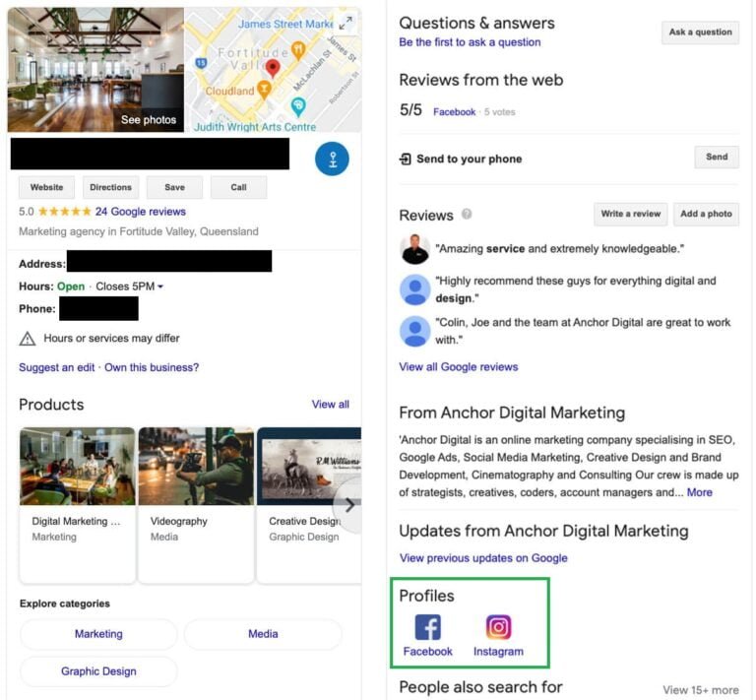Click the restaurant marker near James Street Market
This screenshot has width=756, height=700.
(x=298, y=50)
